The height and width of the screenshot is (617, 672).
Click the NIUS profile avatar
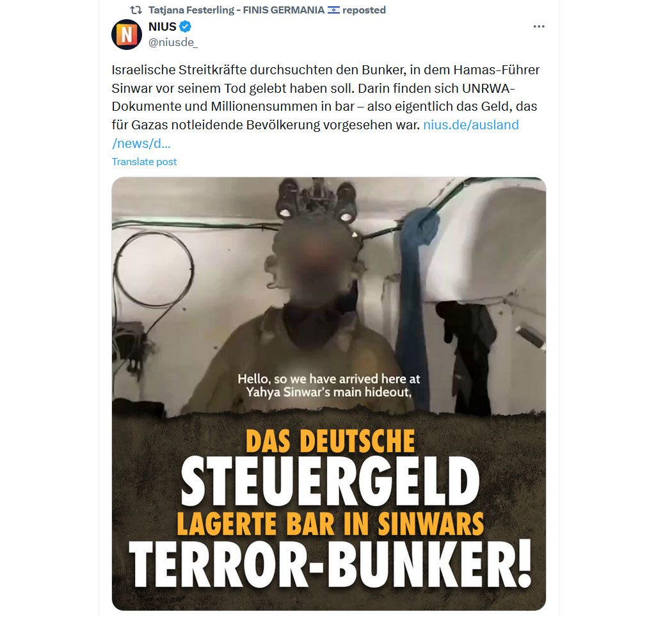click(127, 35)
